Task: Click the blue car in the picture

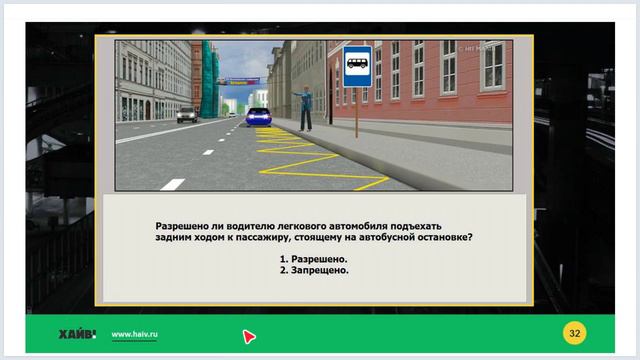Action: (x=258, y=116)
